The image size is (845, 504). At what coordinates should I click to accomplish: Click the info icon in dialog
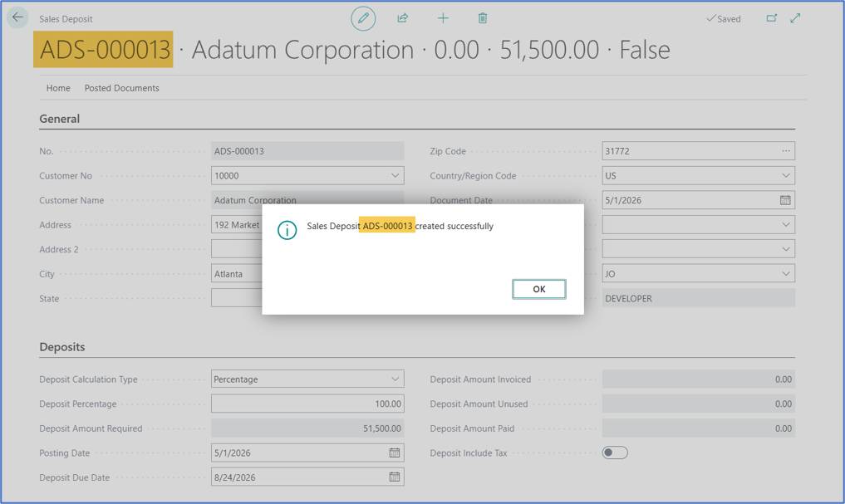click(x=287, y=231)
